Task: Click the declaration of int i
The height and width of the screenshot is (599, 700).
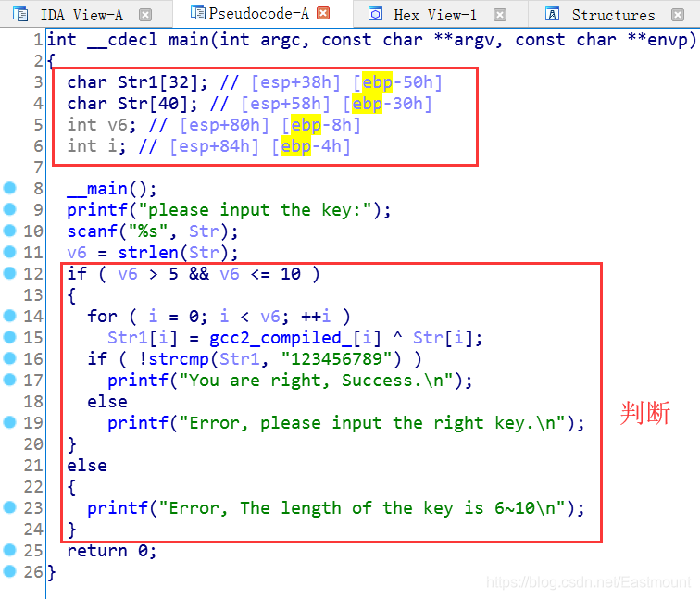Action: tap(96, 146)
